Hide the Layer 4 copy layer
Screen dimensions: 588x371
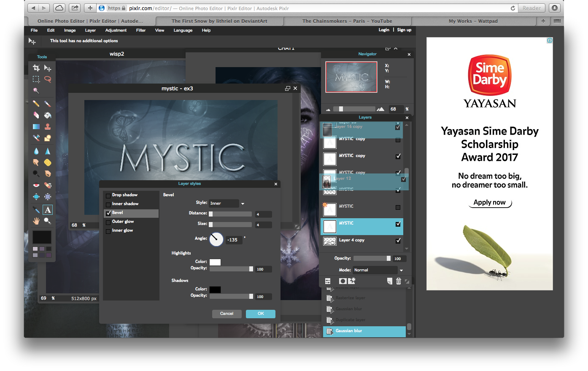pyautogui.click(x=398, y=241)
